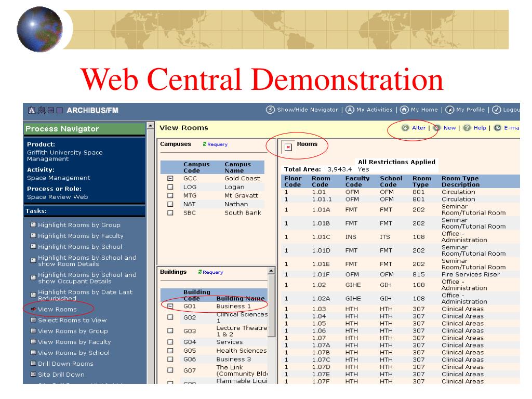The width and height of the screenshot is (532, 399).
Task: Click the "Campus Code" column header
Action: point(196,167)
